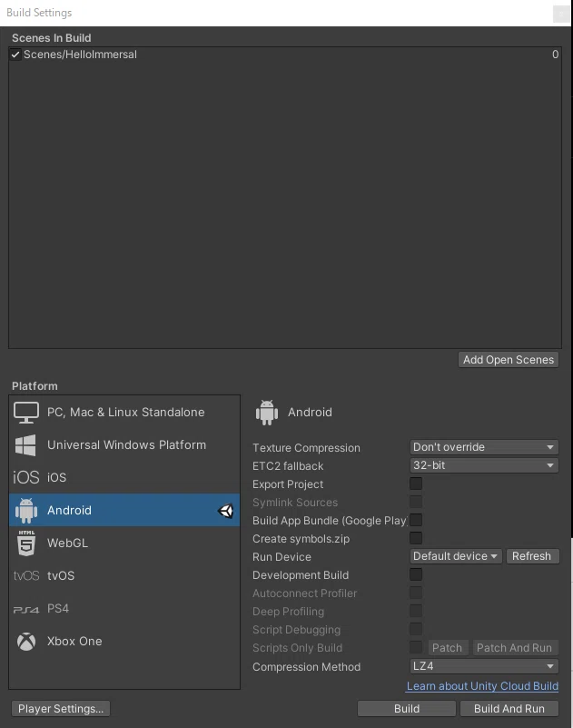Toggle the Scripts Only Build checkbox
The height and width of the screenshot is (728, 573).
(x=416, y=647)
